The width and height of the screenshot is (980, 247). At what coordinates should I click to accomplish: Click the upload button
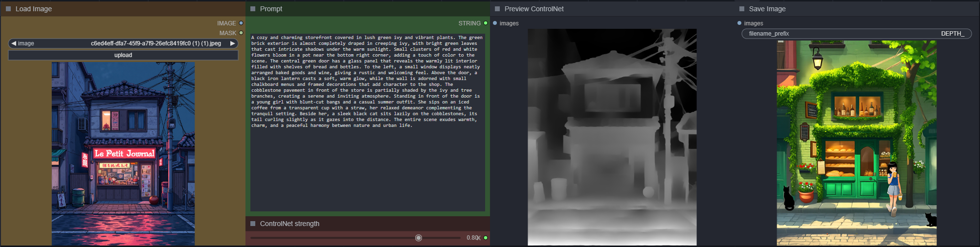[x=123, y=55]
